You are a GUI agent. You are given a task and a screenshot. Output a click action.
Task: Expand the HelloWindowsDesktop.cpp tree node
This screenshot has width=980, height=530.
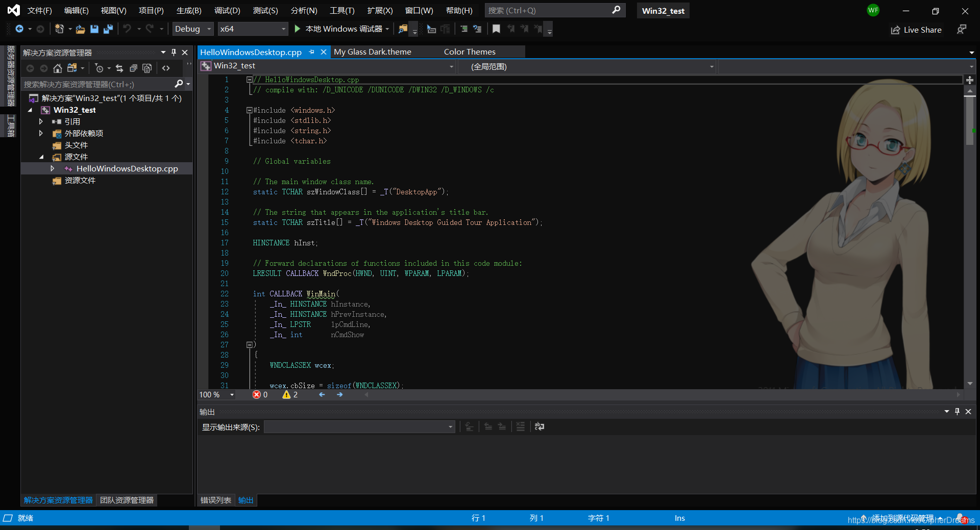pyautogui.click(x=52, y=168)
